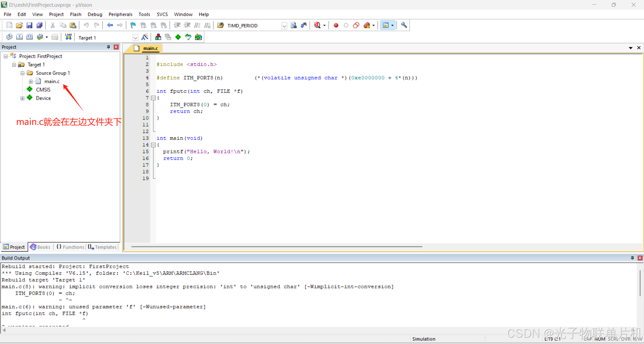Image resolution: width=644 pixels, height=344 pixels.
Task: Open the Peripherals menu
Action: [120, 14]
